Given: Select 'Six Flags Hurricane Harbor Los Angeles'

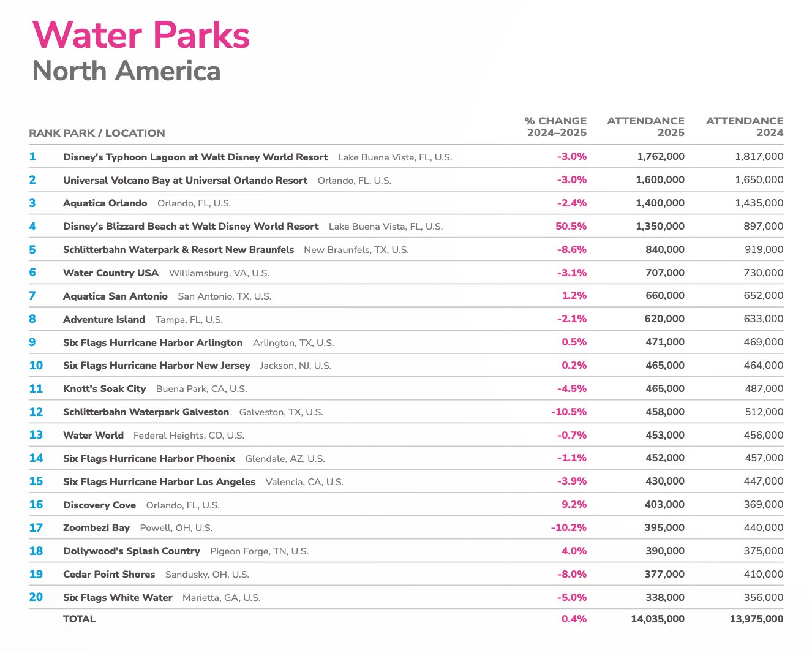Looking at the screenshot, I should (159, 482).
